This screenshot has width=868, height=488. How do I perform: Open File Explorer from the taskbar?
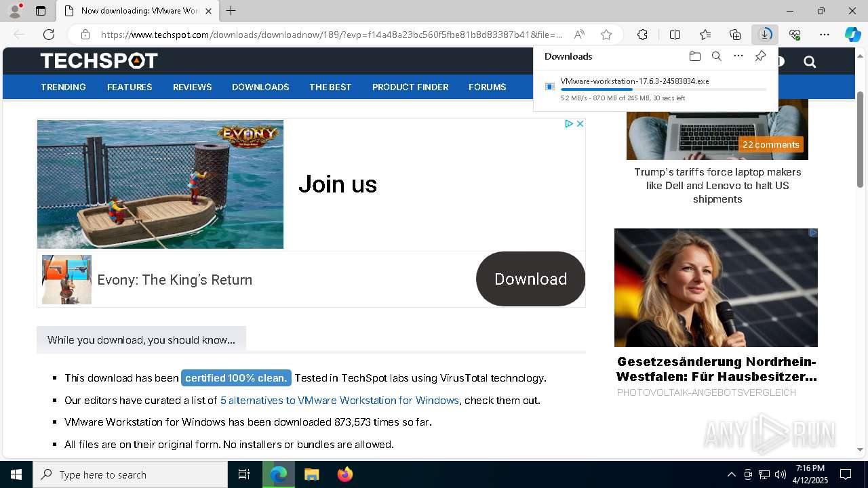pos(311,474)
